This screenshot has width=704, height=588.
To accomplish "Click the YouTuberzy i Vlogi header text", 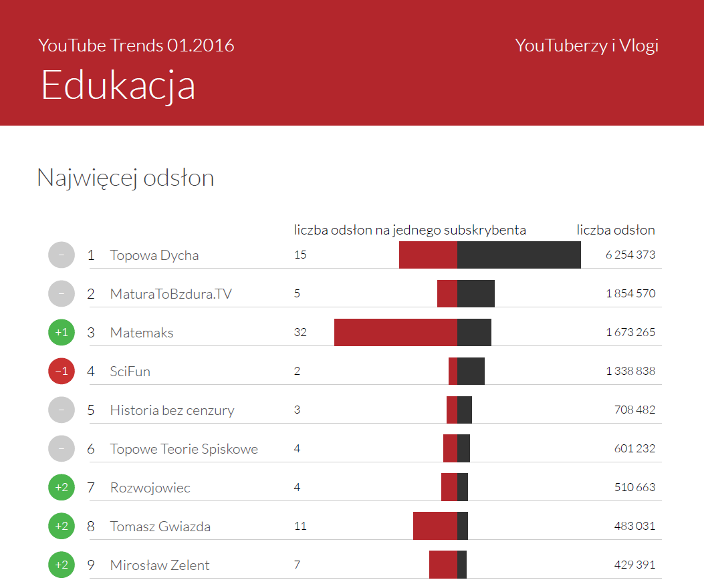I will (586, 45).
